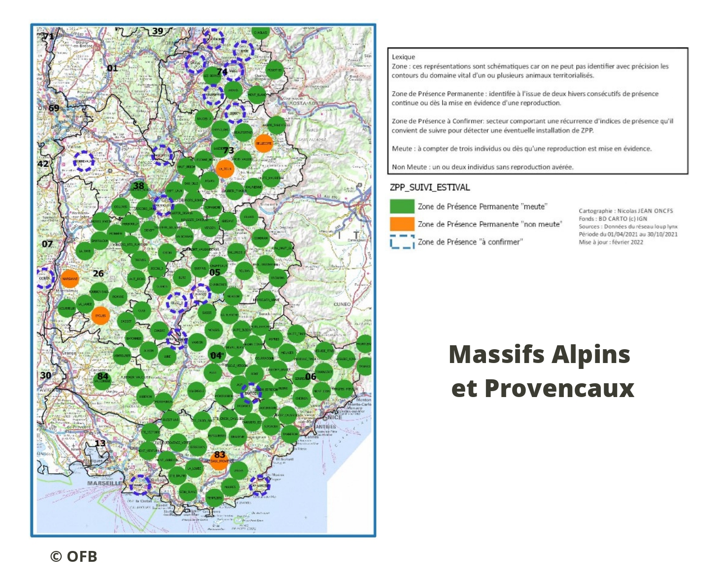Viewport: 728px width, 583px height.
Task: Click the green LURE circle
Action: 168,356
